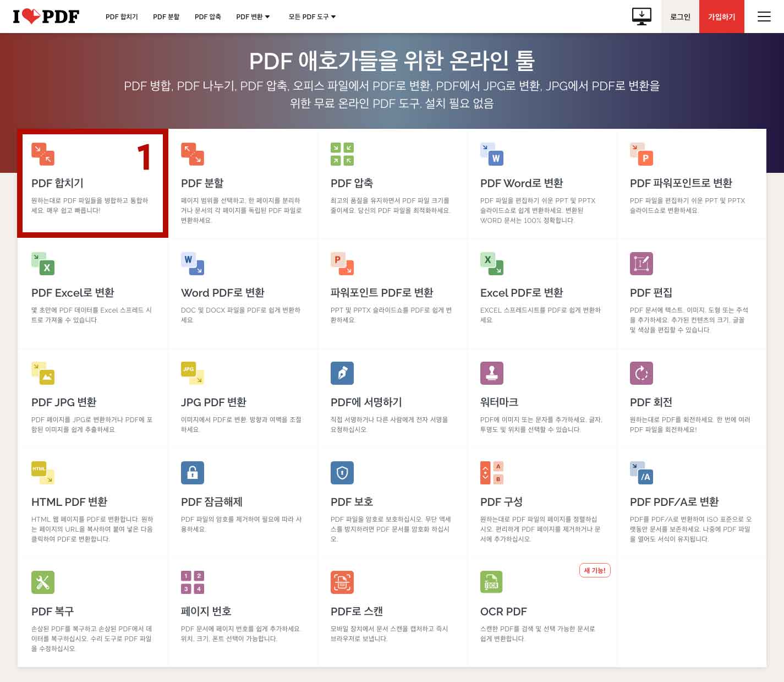The height and width of the screenshot is (682, 784).
Task: Open the PDF 압축 compress tool icon
Action: coord(342,154)
